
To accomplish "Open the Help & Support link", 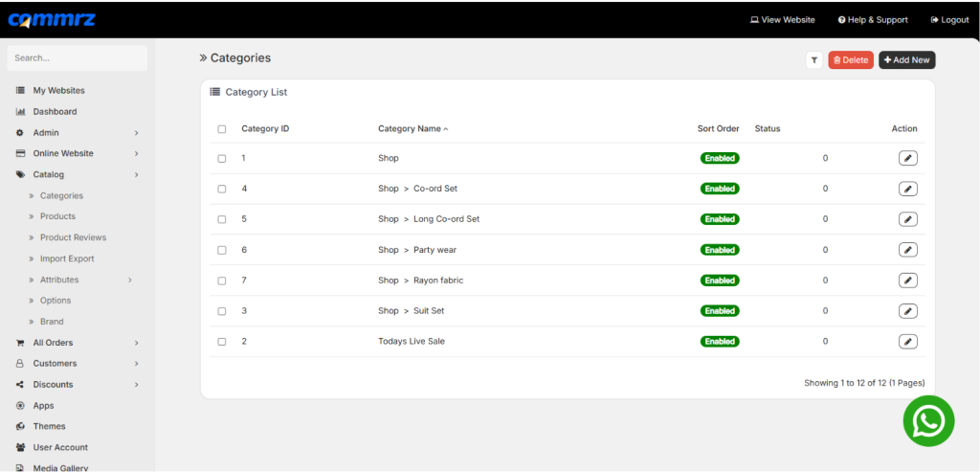I will click(x=873, y=20).
